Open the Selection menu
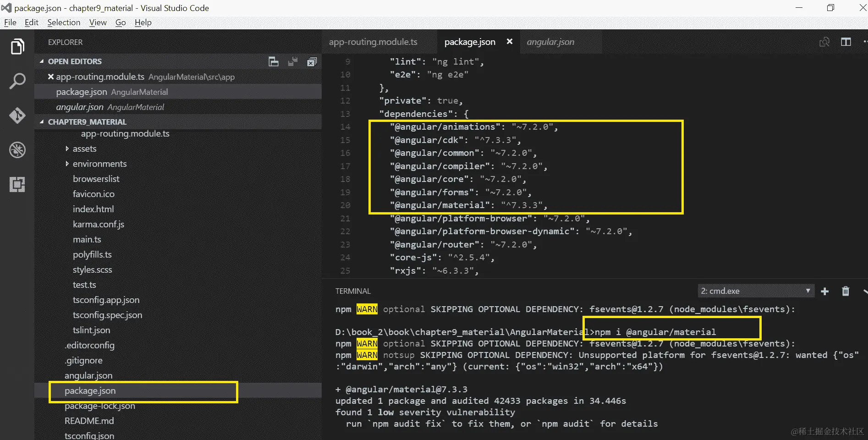The width and height of the screenshot is (868, 440). [x=64, y=22]
